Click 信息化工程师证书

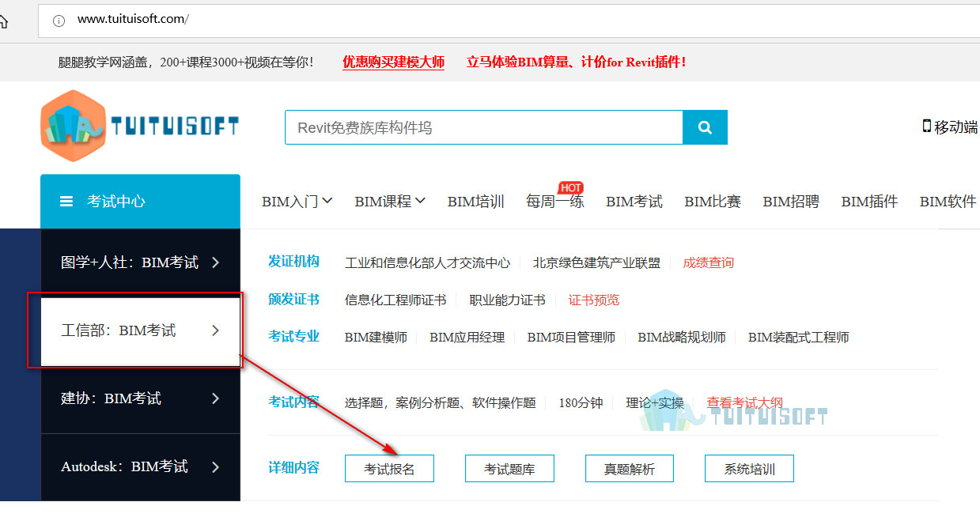click(395, 300)
